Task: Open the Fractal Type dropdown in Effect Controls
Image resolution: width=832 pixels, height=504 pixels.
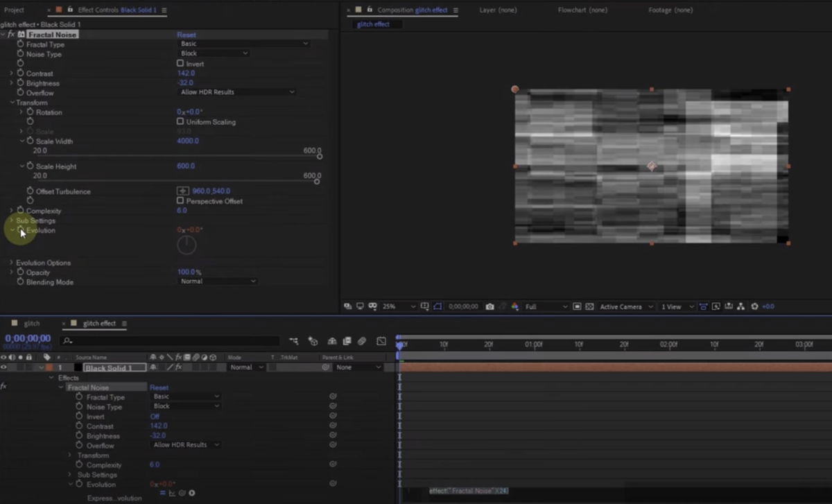Action: pyautogui.click(x=243, y=44)
